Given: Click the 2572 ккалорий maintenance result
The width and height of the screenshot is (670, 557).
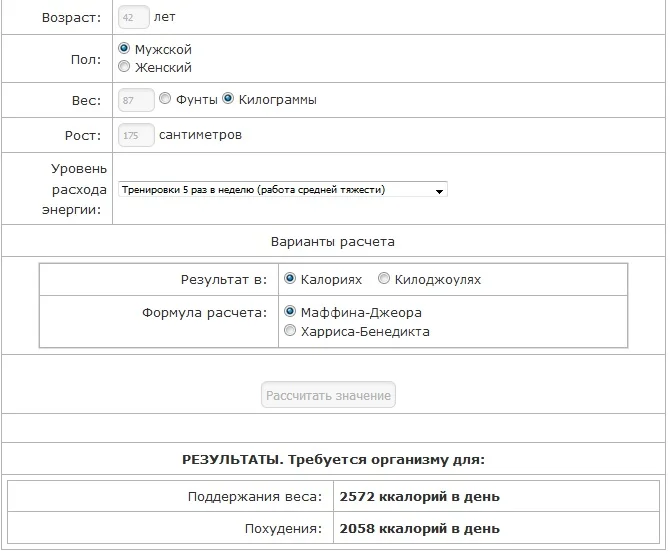Looking at the screenshot, I should (x=420, y=496).
